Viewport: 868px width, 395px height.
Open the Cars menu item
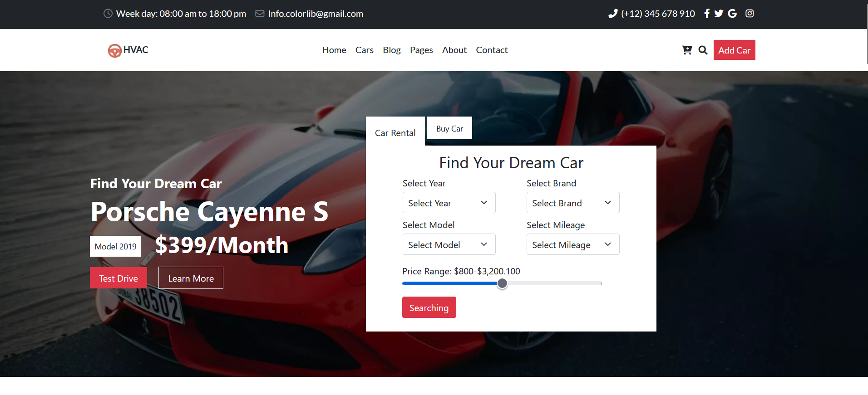point(365,50)
